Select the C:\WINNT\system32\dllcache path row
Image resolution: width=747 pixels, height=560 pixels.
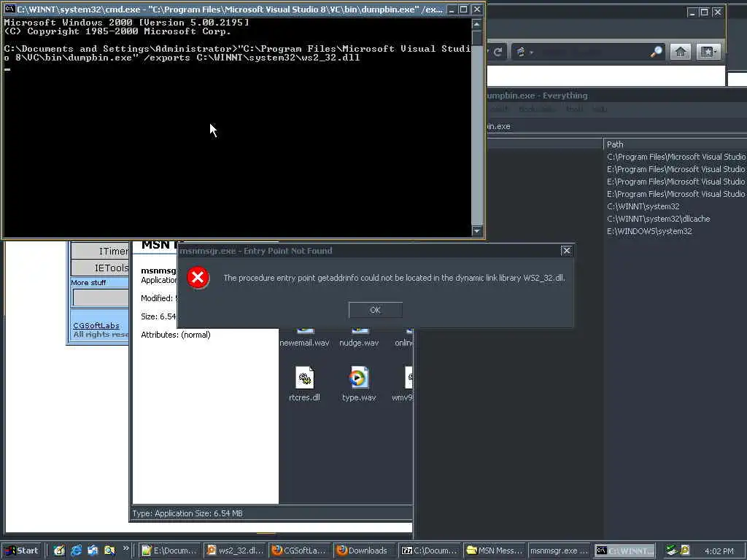(659, 219)
